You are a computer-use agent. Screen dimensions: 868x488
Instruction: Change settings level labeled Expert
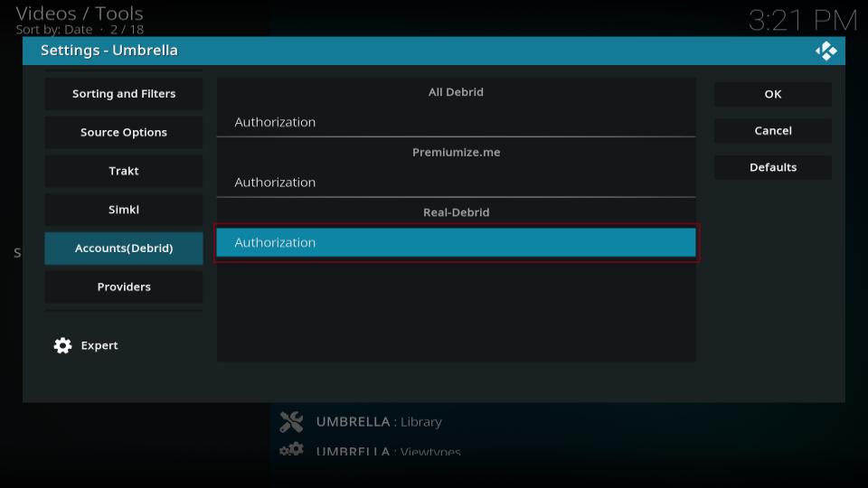[x=99, y=345]
